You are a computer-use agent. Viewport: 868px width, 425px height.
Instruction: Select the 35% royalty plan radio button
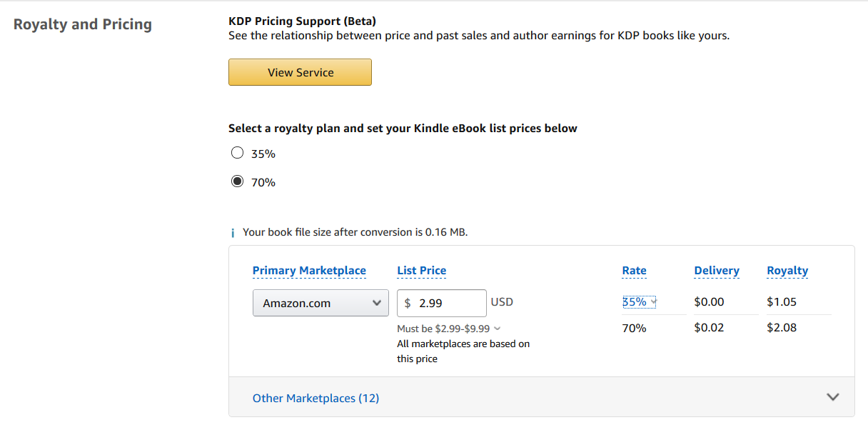pos(238,154)
